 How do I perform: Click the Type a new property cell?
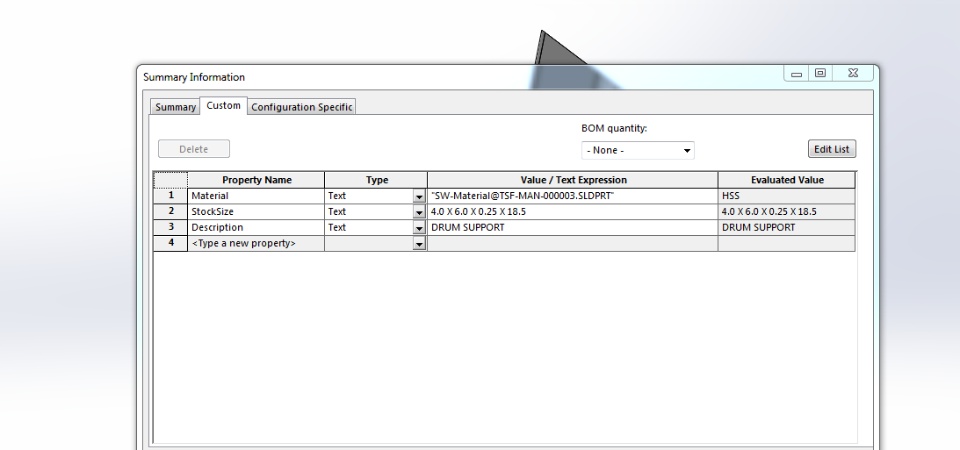pyautogui.click(x=256, y=243)
